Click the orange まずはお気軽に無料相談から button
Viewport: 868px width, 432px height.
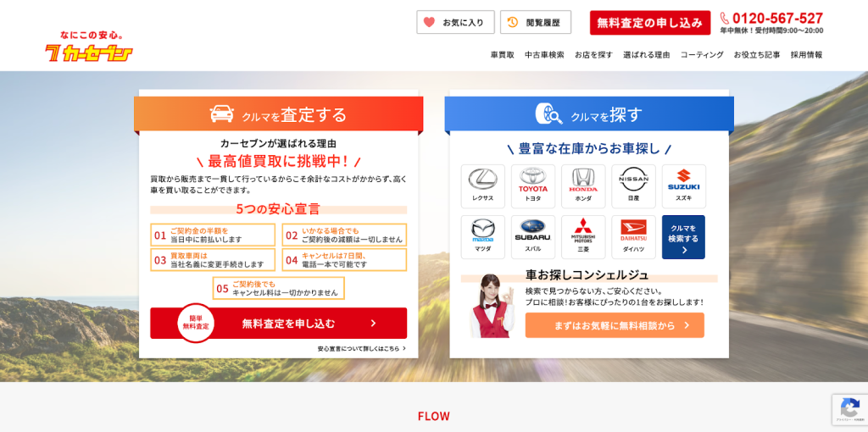(x=615, y=325)
